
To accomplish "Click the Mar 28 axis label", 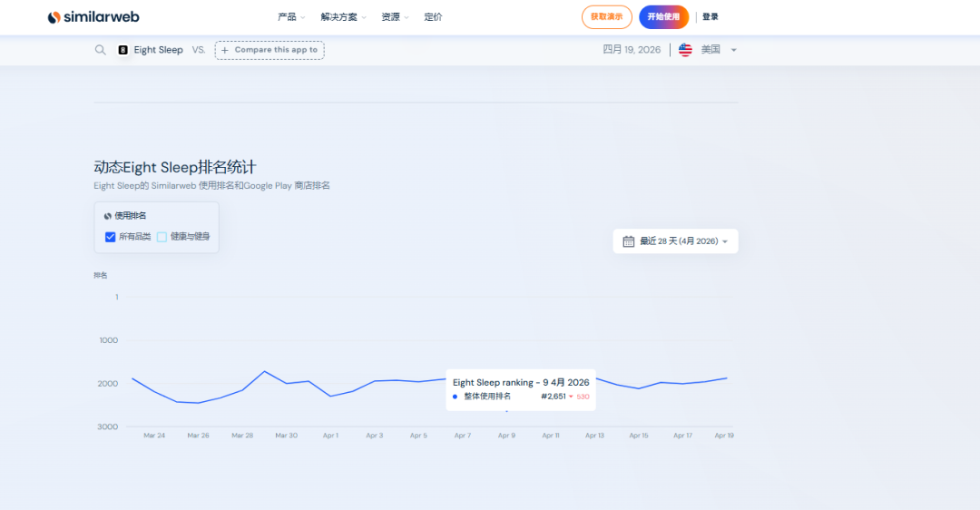I will (x=242, y=436).
